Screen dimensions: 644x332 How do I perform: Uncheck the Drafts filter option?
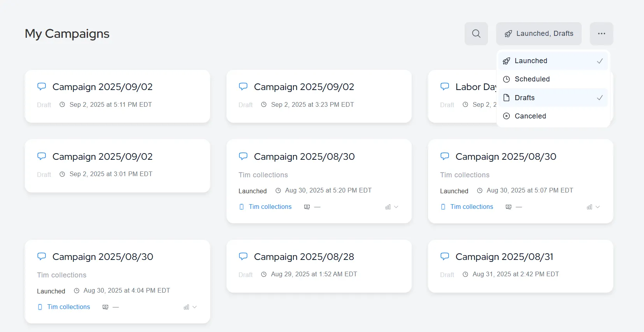[553, 98]
